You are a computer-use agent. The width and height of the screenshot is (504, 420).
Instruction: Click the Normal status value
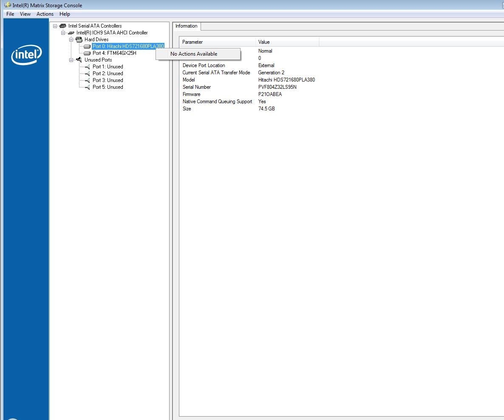pos(265,51)
